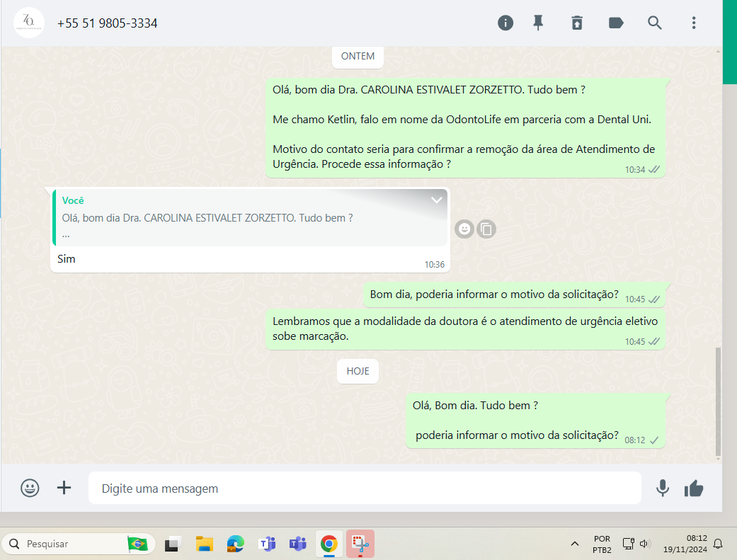Open contact info icon in chat header
Viewport: 737px width, 560px height.
(505, 23)
